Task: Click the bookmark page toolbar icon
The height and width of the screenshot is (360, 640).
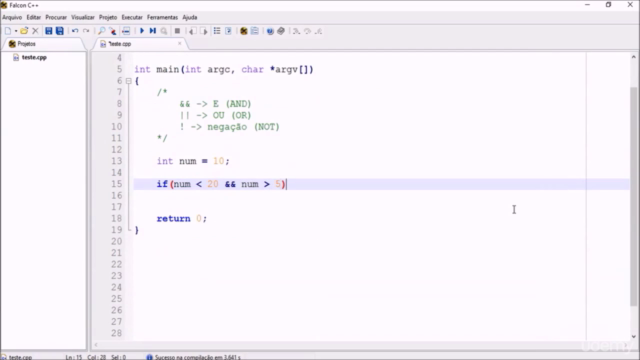Action: pyautogui.click(x=229, y=31)
